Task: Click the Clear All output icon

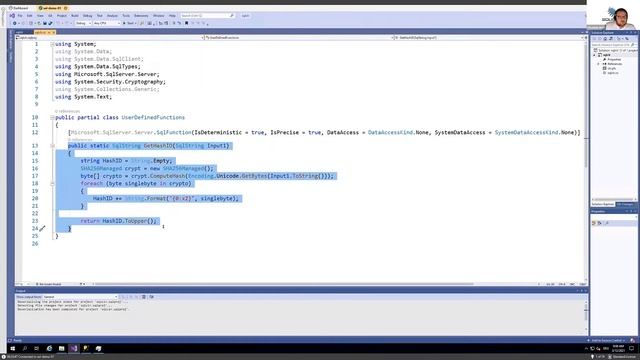Action: coord(144,297)
